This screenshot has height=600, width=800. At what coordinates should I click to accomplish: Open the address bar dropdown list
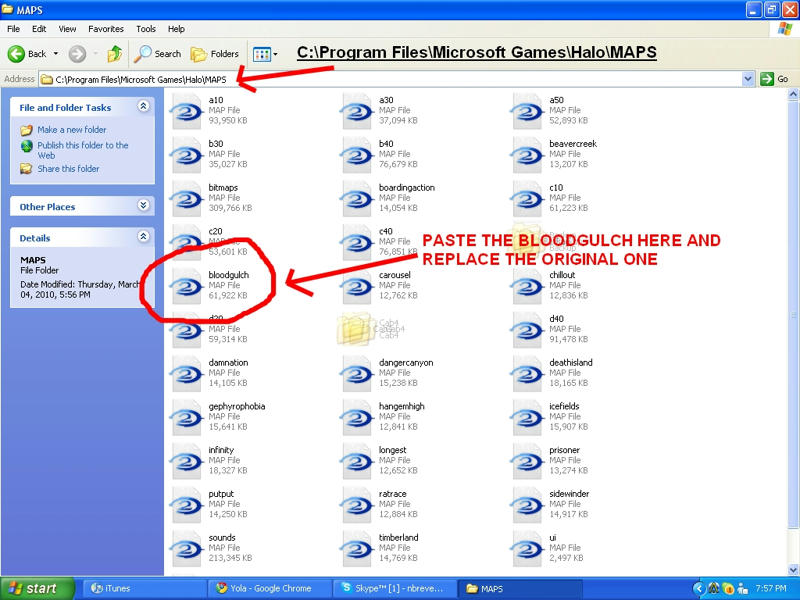pyautogui.click(x=748, y=79)
